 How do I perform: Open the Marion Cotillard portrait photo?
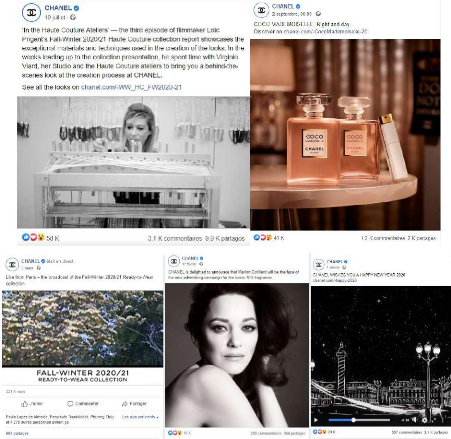(237, 355)
